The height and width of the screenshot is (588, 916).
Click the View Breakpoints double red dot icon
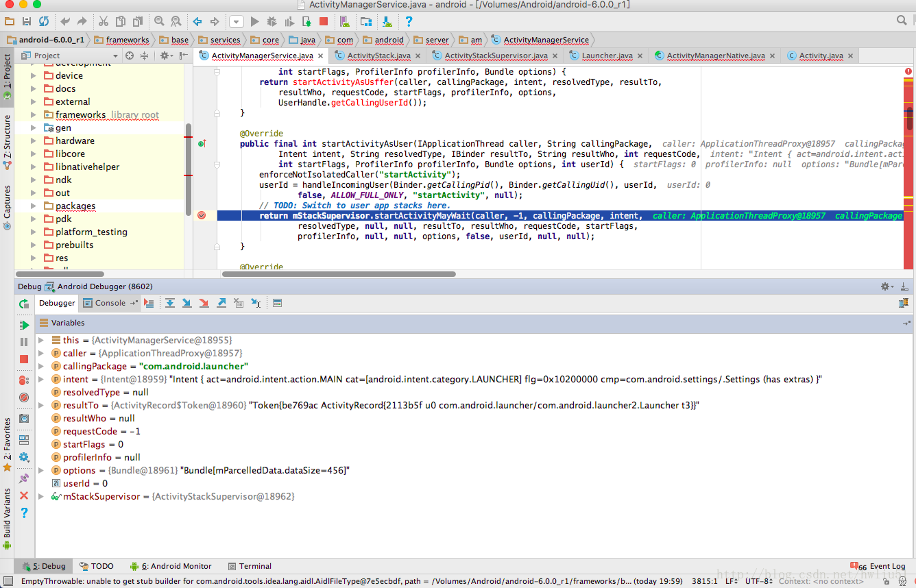pos(24,380)
